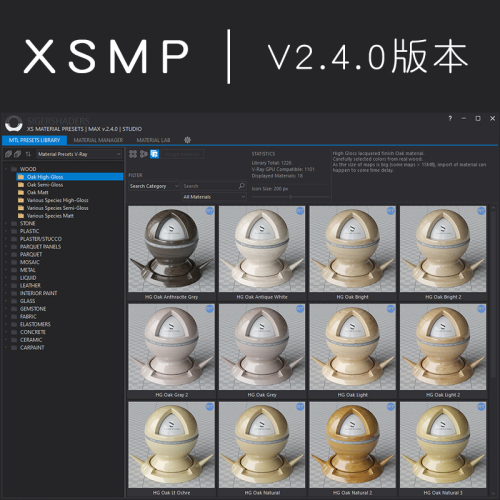Open the Search Category dropdown
Screen dimensions: 500x500
click(x=154, y=186)
